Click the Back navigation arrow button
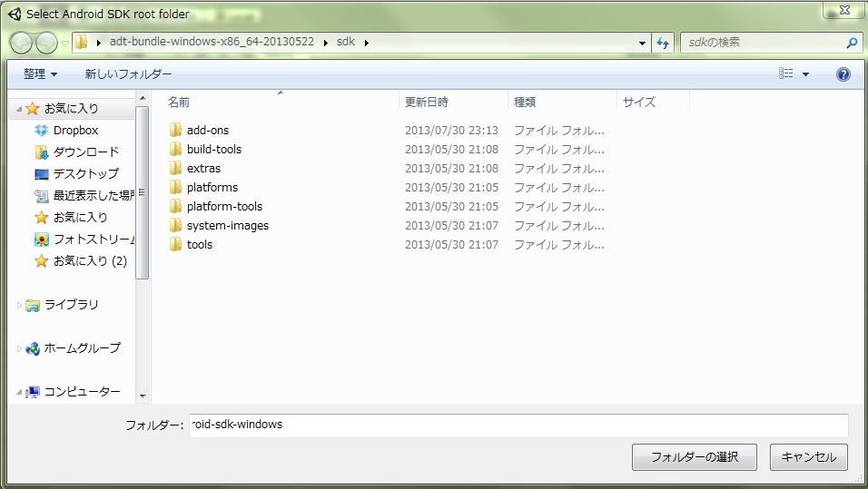Viewport: 868px width, 489px height. click(x=22, y=43)
